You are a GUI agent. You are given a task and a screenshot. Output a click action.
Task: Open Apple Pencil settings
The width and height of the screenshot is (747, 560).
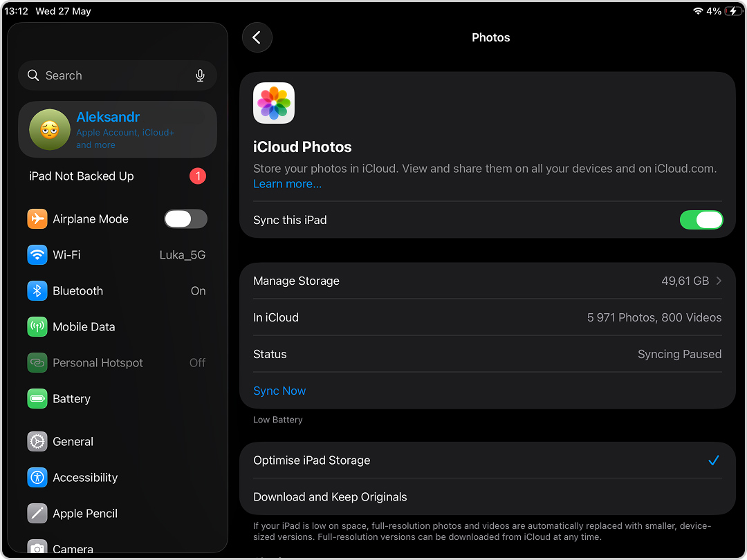[x=117, y=513]
